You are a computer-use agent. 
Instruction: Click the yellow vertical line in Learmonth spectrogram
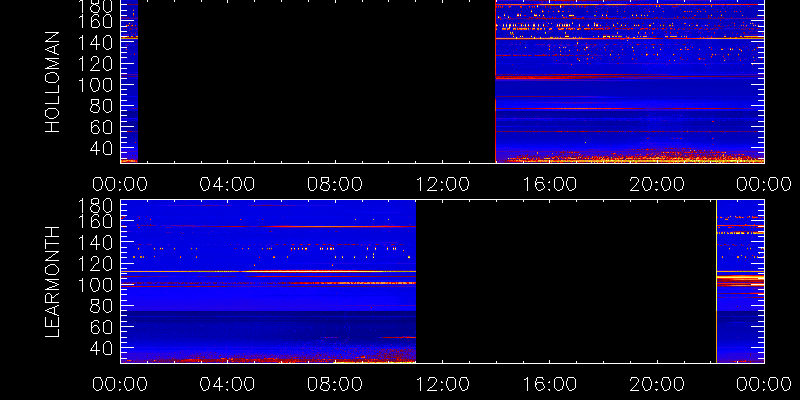coord(716,281)
